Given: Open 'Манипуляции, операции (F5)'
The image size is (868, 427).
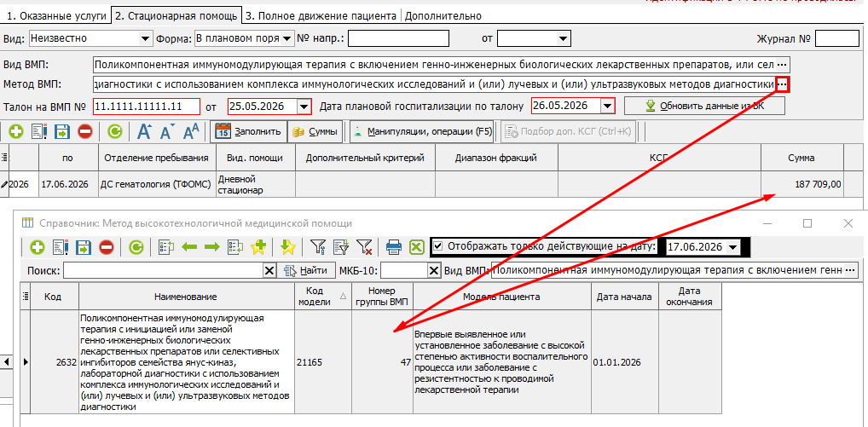Looking at the screenshot, I should point(422,131).
